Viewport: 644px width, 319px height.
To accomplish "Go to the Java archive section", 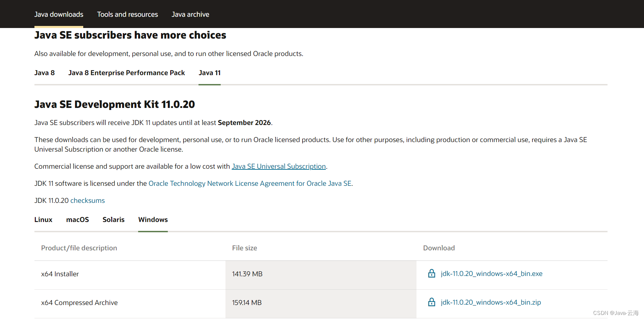I will (x=190, y=14).
